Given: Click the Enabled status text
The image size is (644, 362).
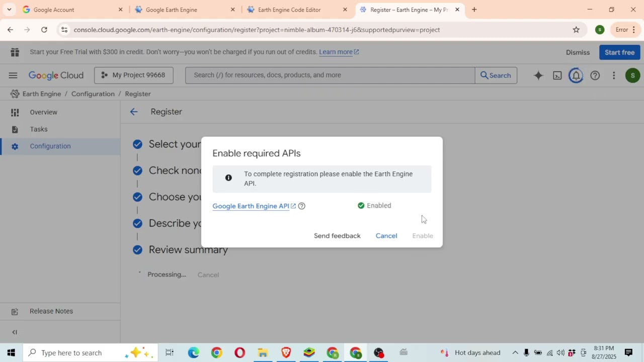Looking at the screenshot, I should [379, 206].
